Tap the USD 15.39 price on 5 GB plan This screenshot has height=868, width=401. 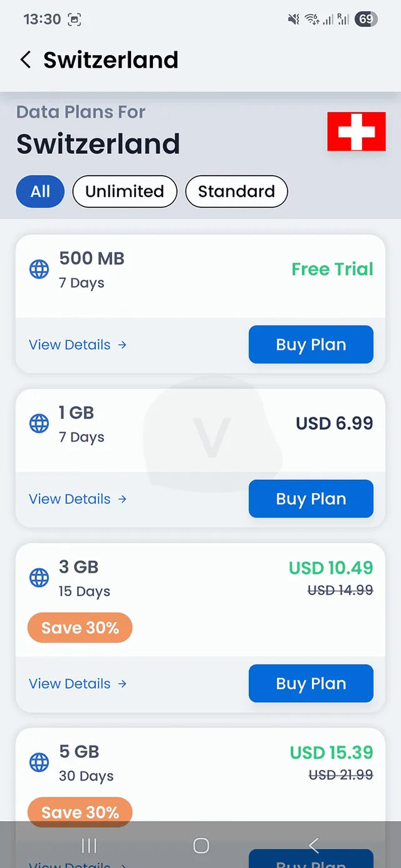pyautogui.click(x=331, y=752)
